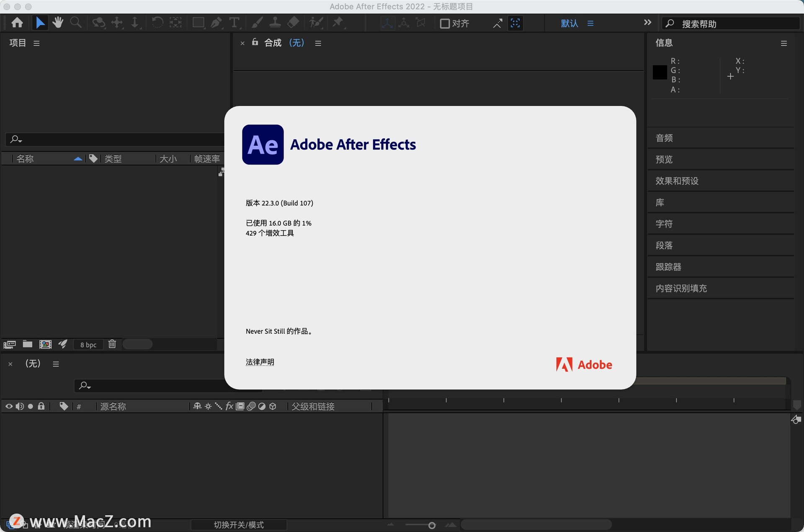Toggle the video eye column switch
Screen dimensions: 804x532
(x=9, y=406)
